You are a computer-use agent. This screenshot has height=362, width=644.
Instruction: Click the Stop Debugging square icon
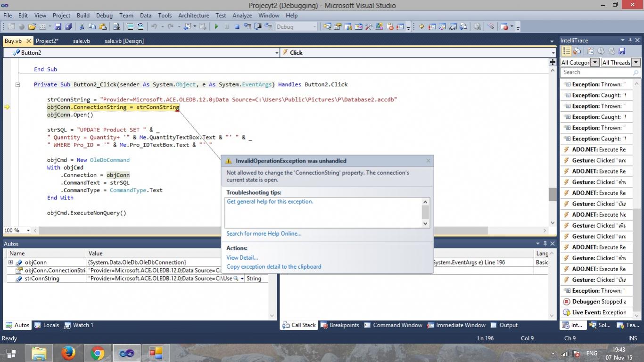(237, 27)
